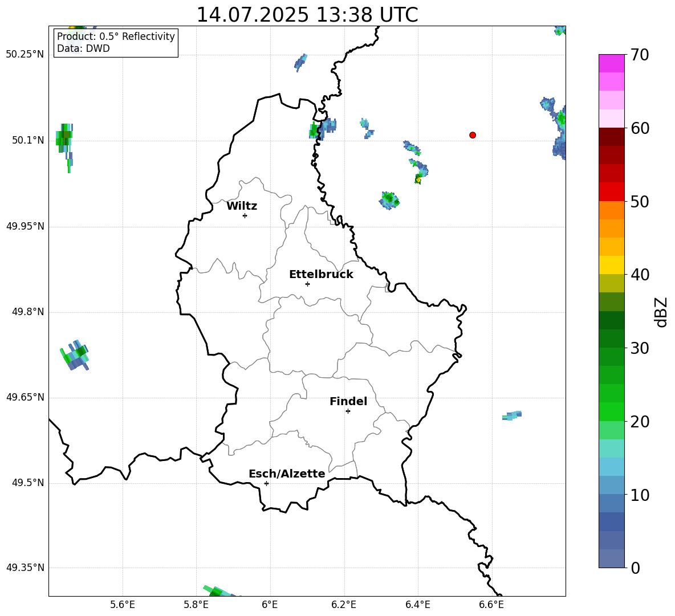Click the Wiltz cross marker

245,215
